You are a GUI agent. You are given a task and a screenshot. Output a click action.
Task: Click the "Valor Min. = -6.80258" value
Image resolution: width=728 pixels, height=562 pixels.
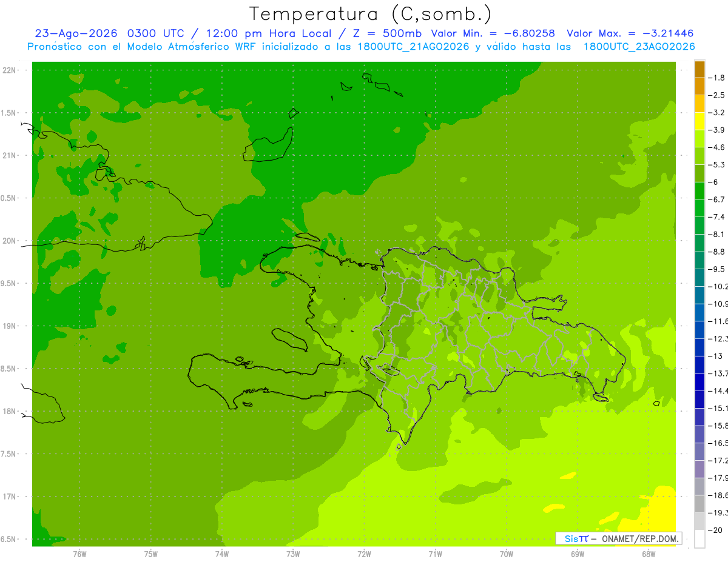(493, 33)
